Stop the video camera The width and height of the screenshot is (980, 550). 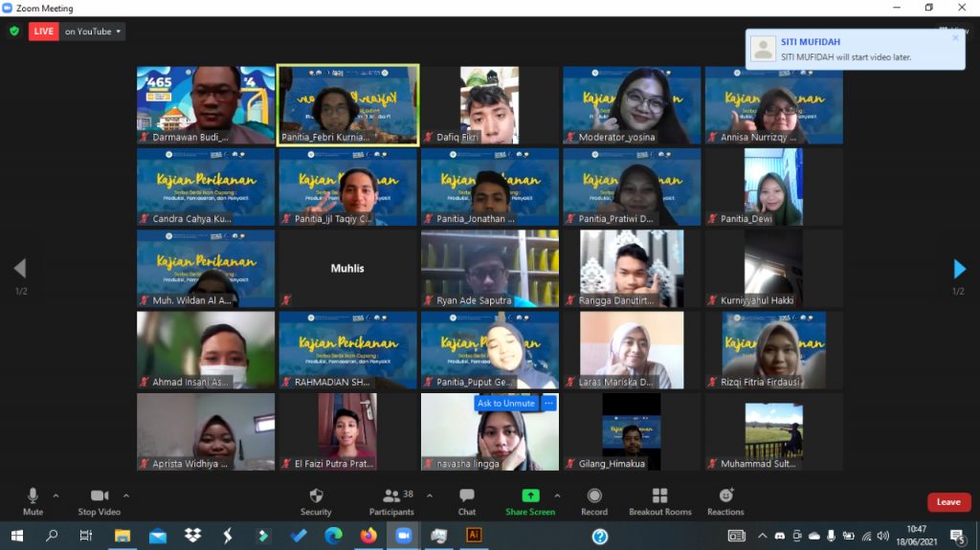tap(99, 501)
